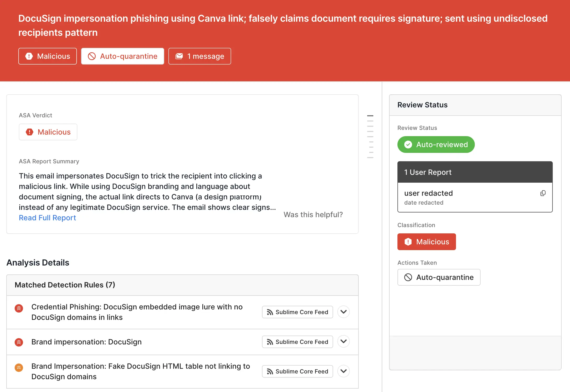Click the green Auto-reviewed status badge
The width and height of the screenshot is (570, 392).
(x=436, y=145)
